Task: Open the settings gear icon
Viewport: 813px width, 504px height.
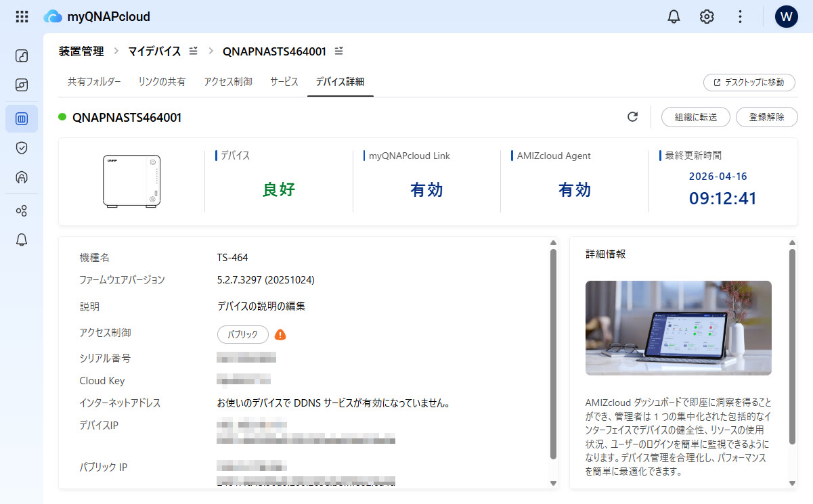Action: coord(707,17)
